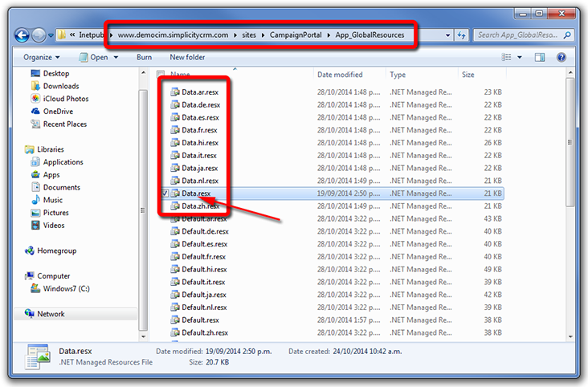Screen dimensions: 588x387
Task: Select the Data.it.resx file
Action: 198,155
